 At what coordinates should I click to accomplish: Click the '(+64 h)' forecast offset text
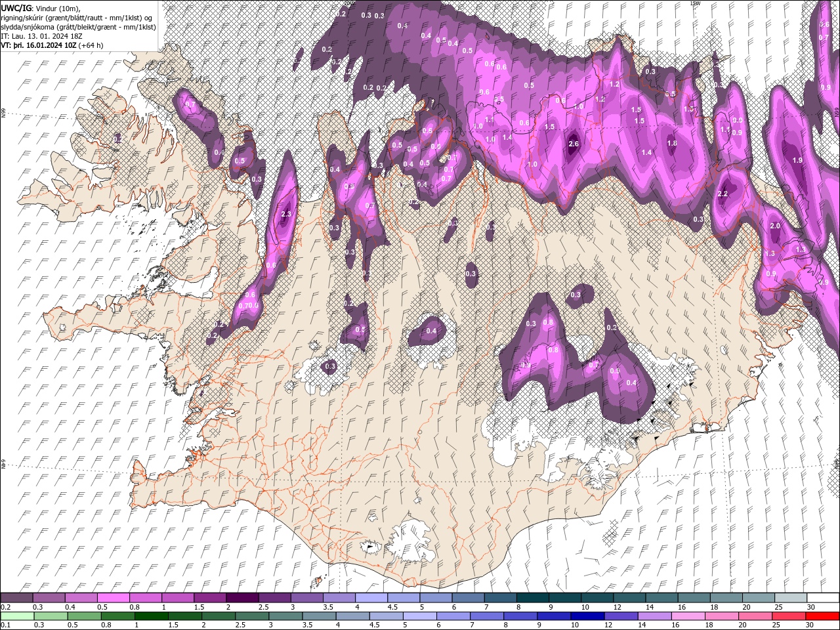pos(91,45)
